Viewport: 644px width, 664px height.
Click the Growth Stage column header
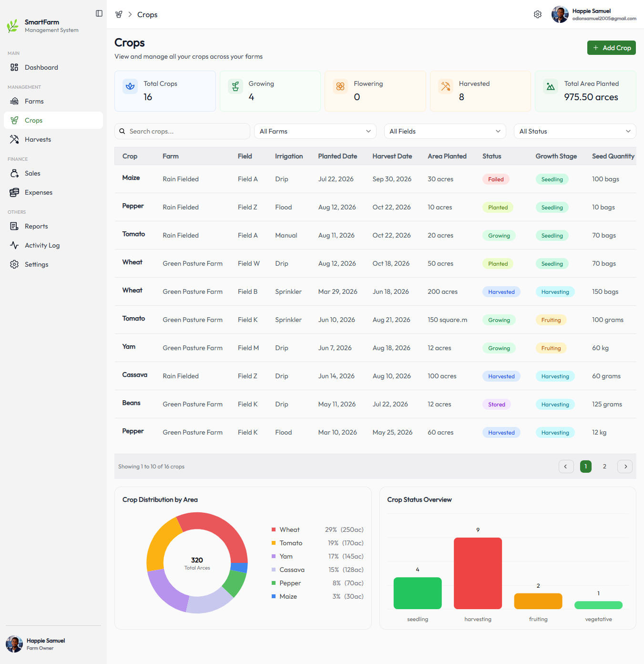click(x=556, y=156)
